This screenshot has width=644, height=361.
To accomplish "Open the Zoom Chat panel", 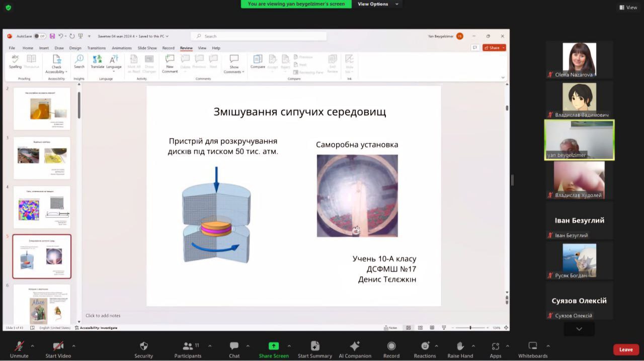I will 234,349.
